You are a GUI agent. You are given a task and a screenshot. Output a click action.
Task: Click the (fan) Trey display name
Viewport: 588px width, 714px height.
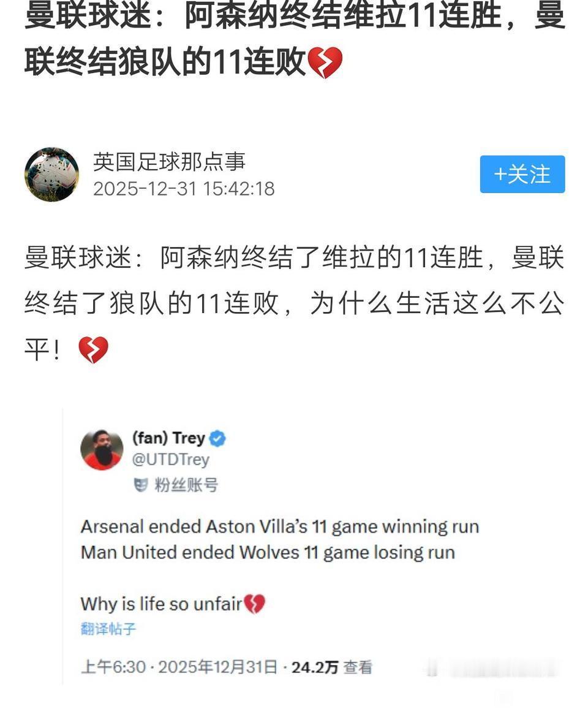(x=169, y=438)
